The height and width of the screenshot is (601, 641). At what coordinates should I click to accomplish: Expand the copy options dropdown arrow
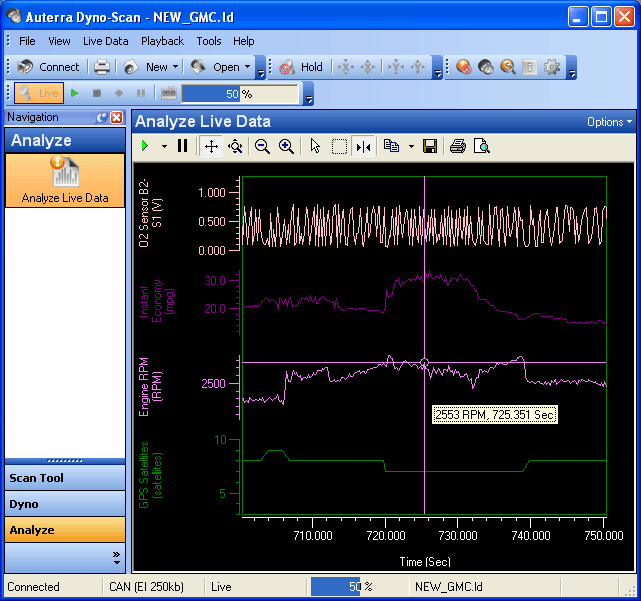411,146
